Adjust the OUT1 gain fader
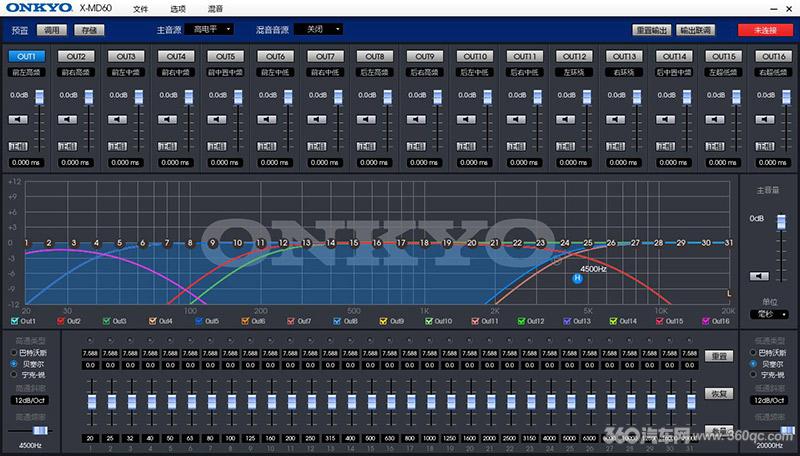 click(x=39, y=97)
